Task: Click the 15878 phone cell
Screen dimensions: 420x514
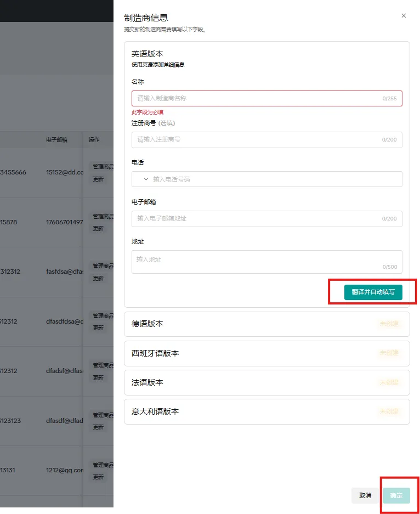Action: [x=9, y=222]
